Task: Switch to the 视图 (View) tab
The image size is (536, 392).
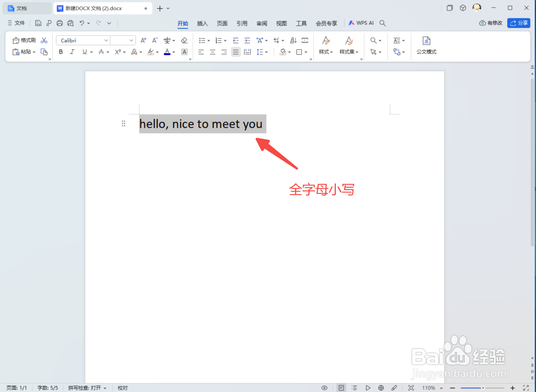Action: click(282, 23)
